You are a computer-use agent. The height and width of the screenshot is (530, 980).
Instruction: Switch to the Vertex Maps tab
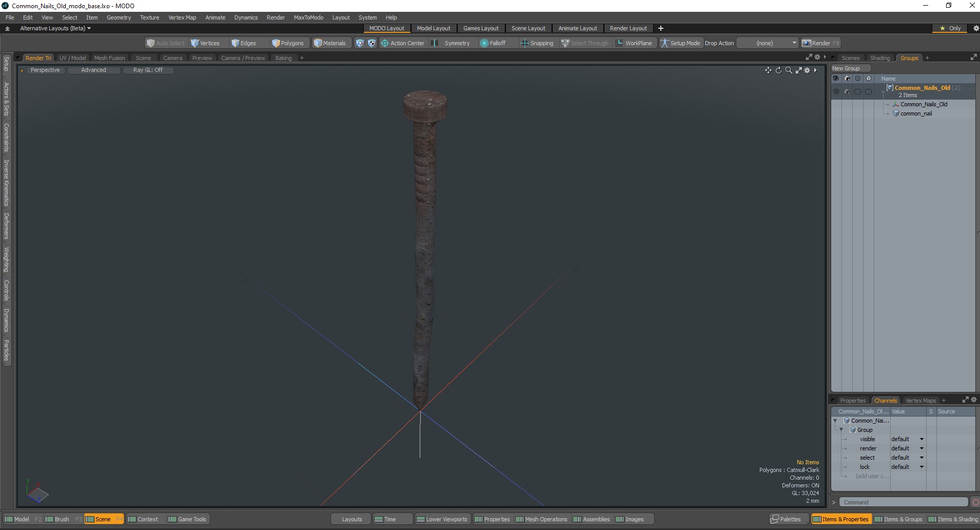point(920,401)
